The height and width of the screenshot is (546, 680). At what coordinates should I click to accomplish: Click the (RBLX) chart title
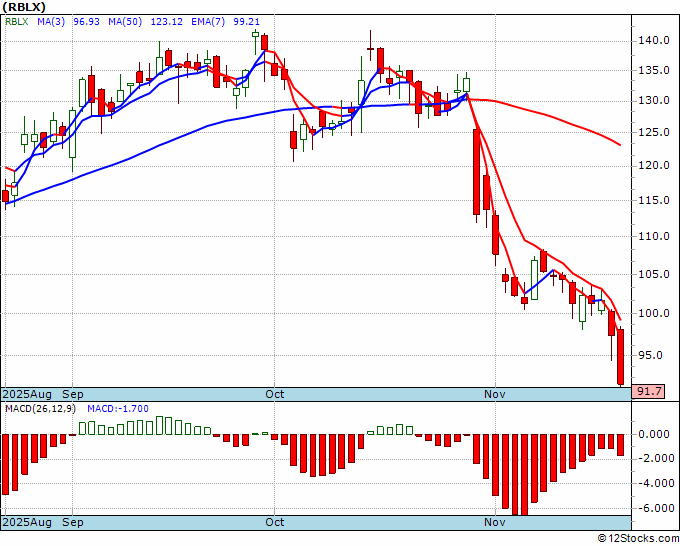pyautogui.click(x=24, y=7)
